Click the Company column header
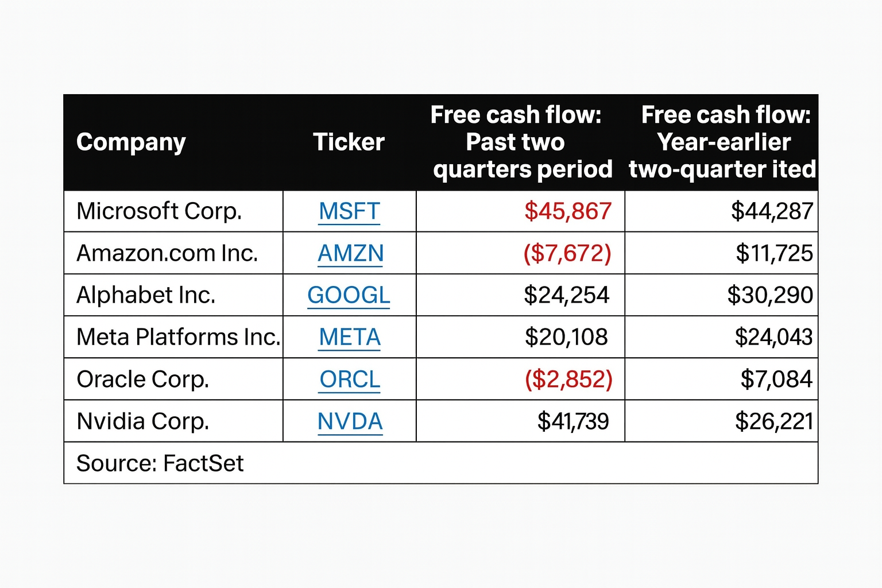882x588 pixels. [x=131, y=142]
